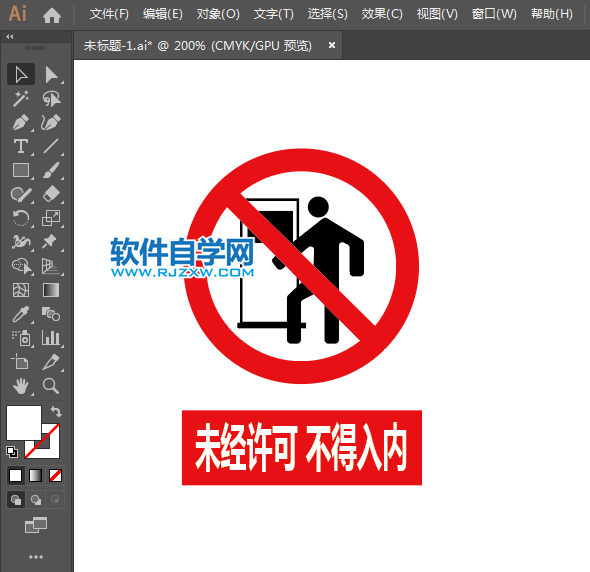Viewport: 590px width, 572px height.
Task: Enable Draw Inside mode
Action: pos(55,500)
